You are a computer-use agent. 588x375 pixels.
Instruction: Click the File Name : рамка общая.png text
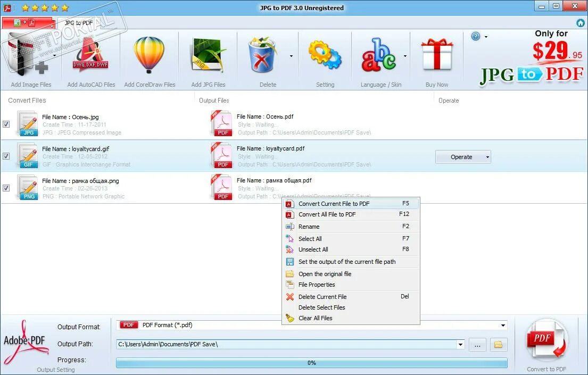point(80,181)
